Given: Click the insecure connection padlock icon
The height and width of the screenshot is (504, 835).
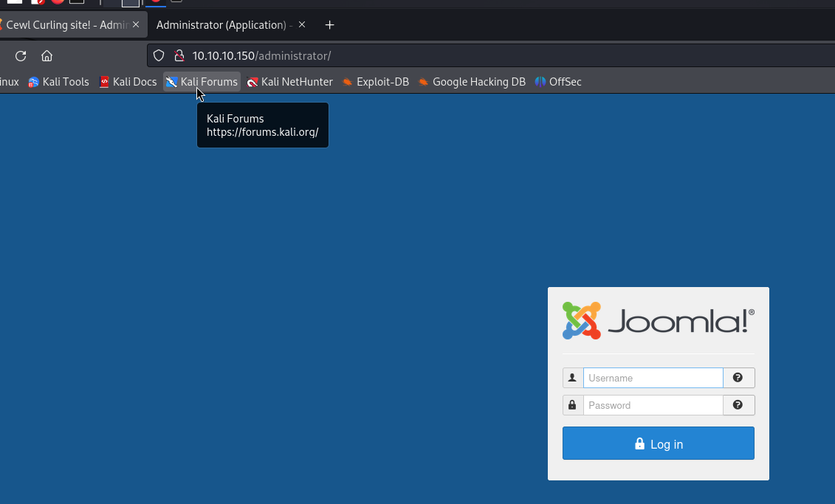Looking at the screenshot, I should coord(177,56).
